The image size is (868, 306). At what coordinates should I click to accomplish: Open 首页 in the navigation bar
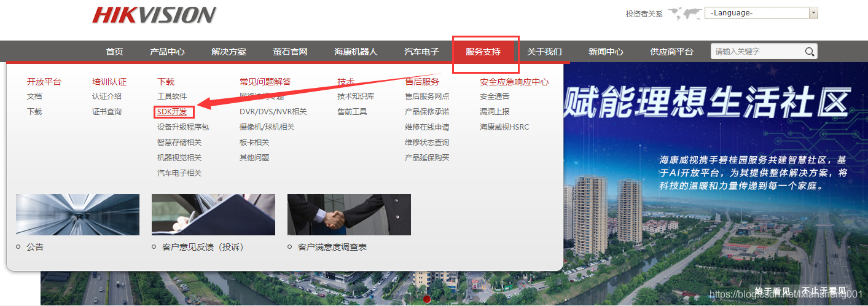114,52
